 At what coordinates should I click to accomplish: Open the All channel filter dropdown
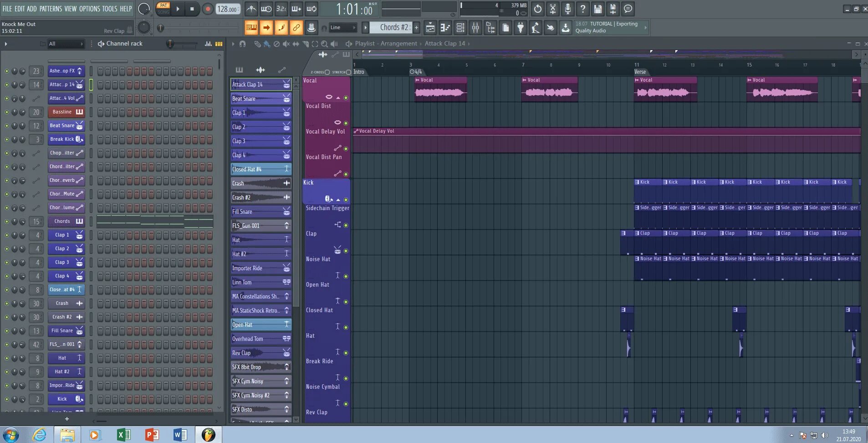coord(66,44)
